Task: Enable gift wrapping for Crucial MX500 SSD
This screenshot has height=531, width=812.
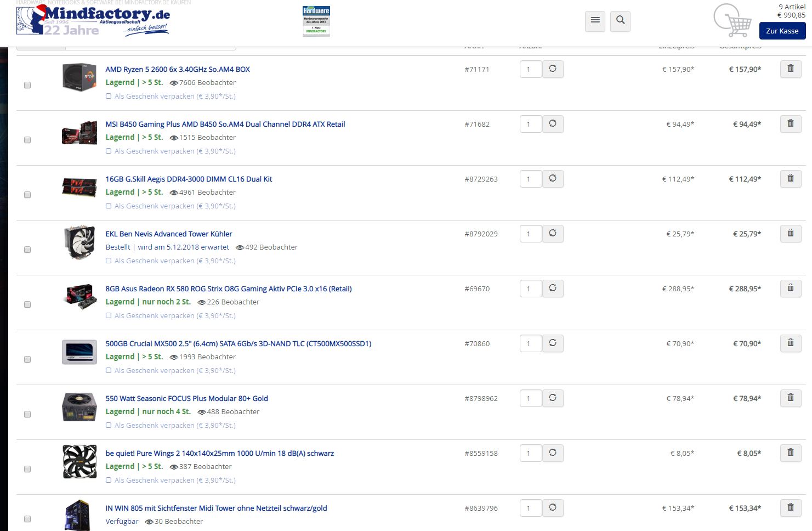Action: (x=109, y=370)
